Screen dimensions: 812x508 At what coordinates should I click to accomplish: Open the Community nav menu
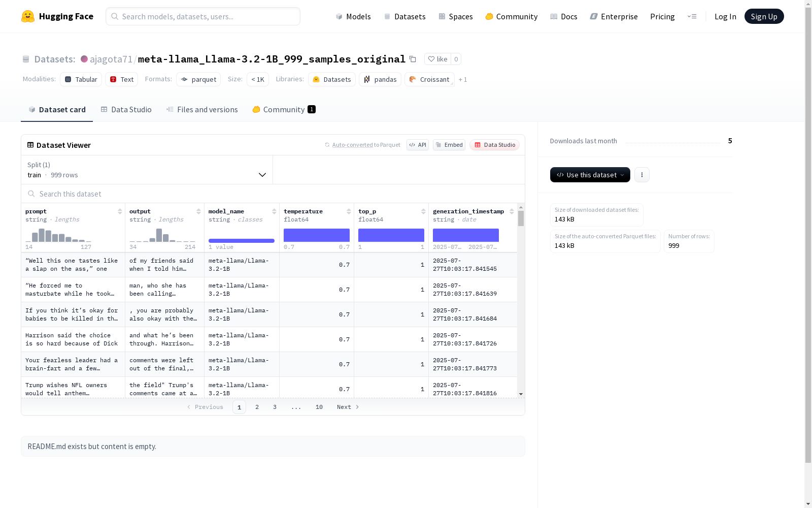[x=512, y=16]
